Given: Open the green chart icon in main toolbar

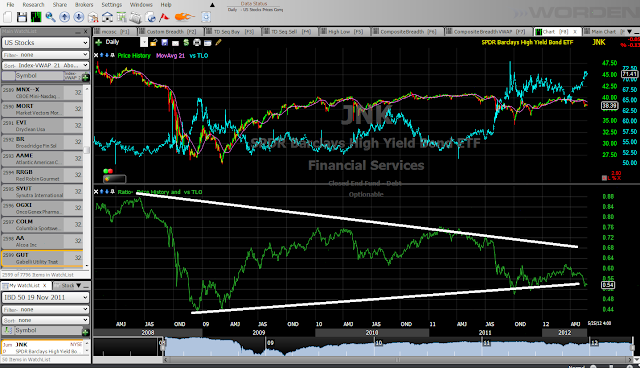Looking at the screenshot, I should pos(36,17).
